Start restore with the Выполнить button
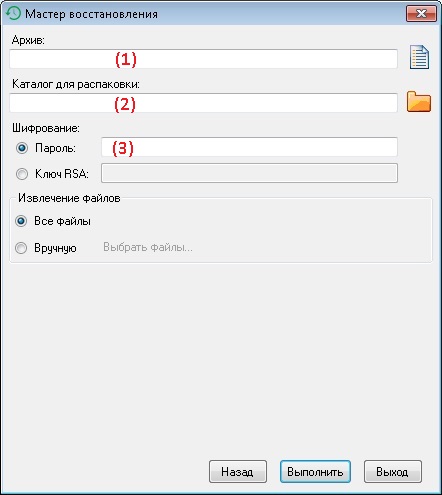The height and width of the screenshot is (495, 442). click(x=315, y=472)
